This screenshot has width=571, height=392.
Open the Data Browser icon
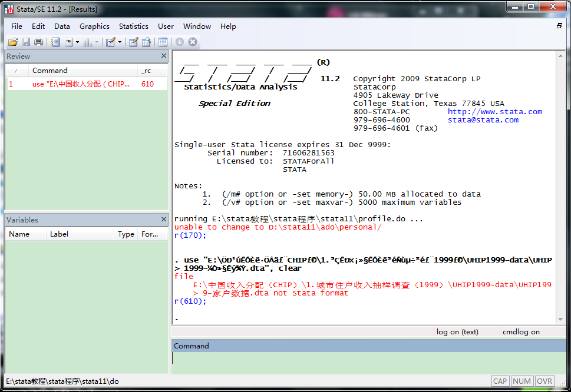point(146,42)
